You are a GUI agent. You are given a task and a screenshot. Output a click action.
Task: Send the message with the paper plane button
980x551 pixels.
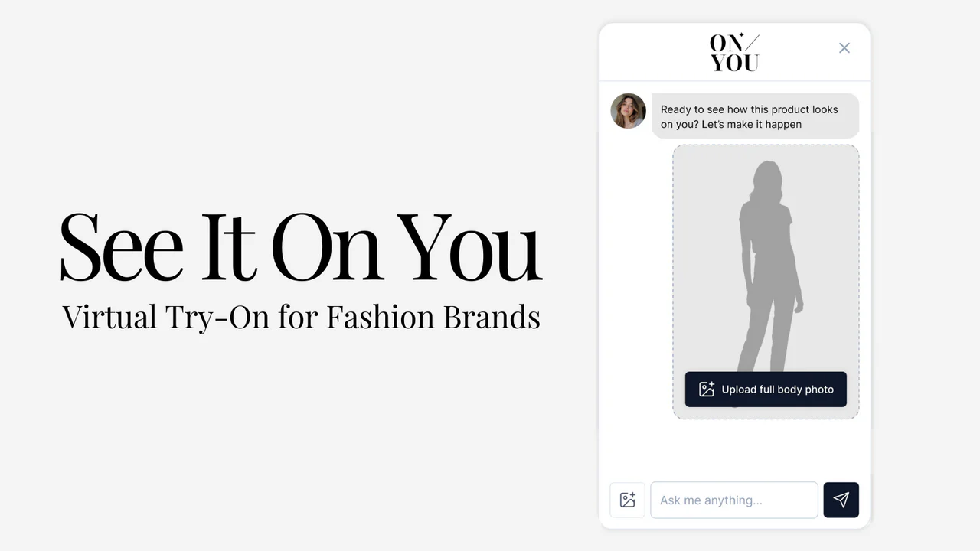click(841, 500)
